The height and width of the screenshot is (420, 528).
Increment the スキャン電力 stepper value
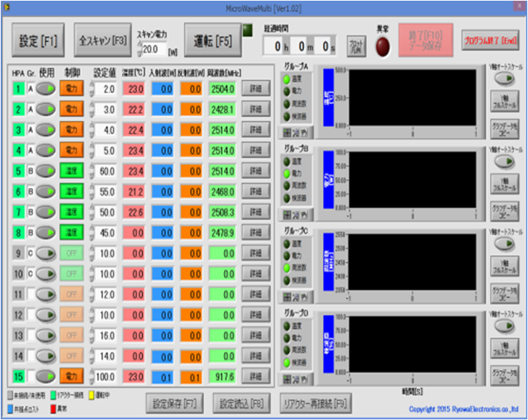140,46
